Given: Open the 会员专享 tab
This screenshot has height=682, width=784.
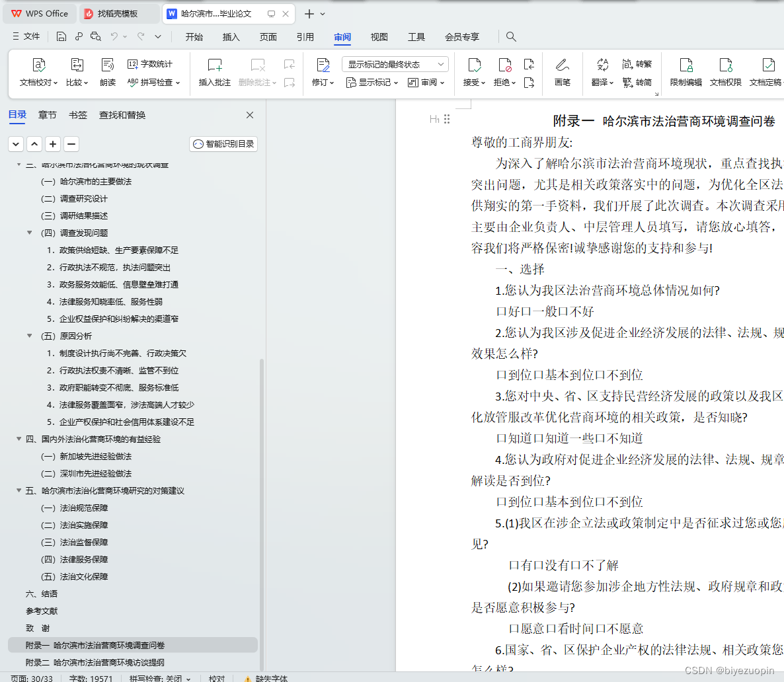Looking at the screenshot, I should point(462,36).
